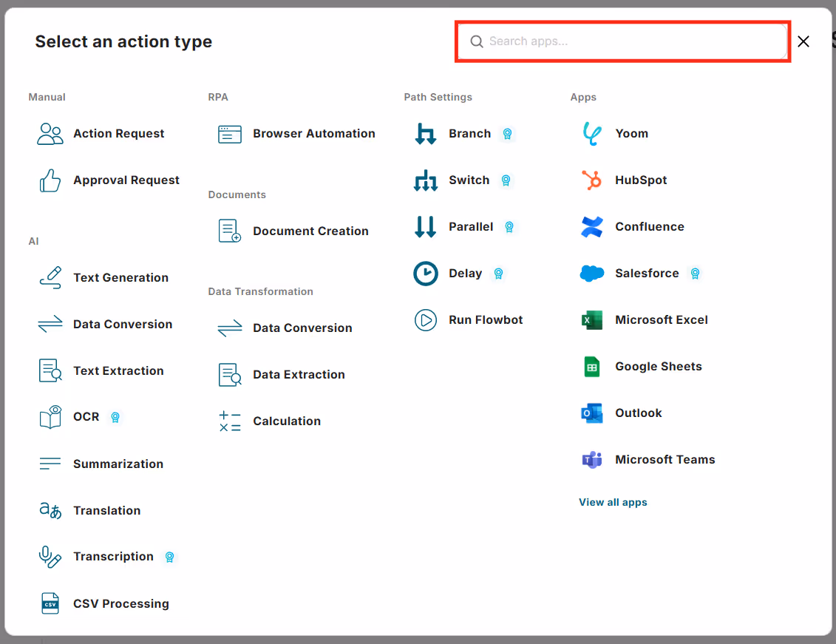This screenshot has width=836, height=644.
Task: Pick the Text Generation label
Action: pos(120,278)
